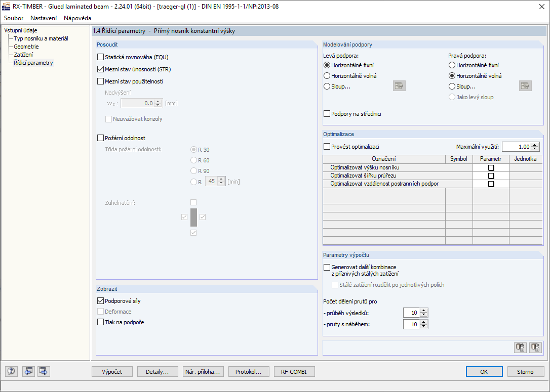Image resolution: width=550 pixels, height=392 pixels.
Task: Click the save-to-database icon at bottom right
Action: (x=535, y=347)
